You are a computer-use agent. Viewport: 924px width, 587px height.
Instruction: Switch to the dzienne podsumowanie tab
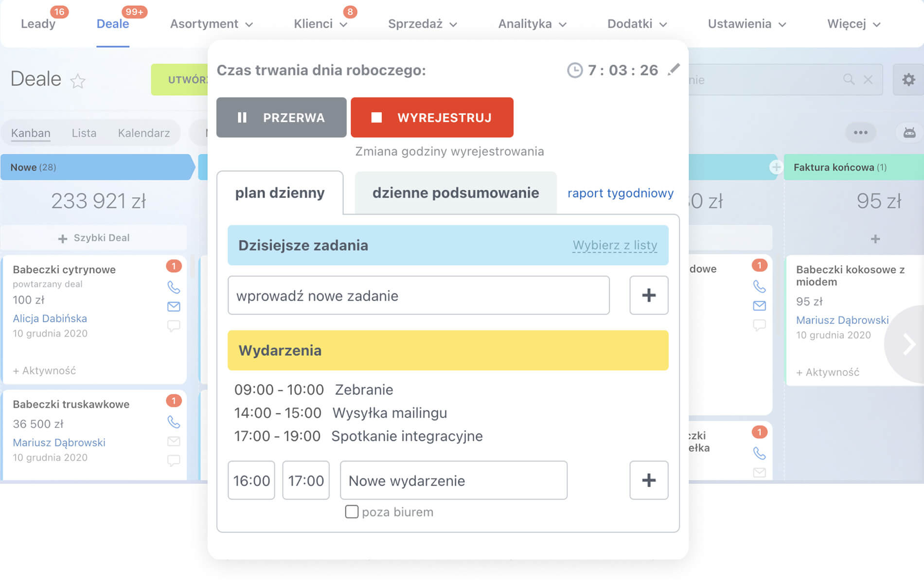coord(455,193)
